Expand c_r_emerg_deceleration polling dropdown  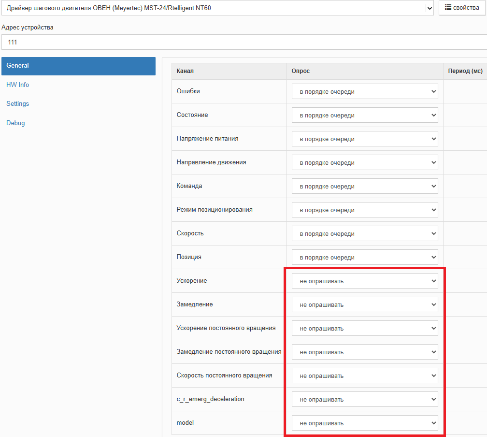click(365, 399)
